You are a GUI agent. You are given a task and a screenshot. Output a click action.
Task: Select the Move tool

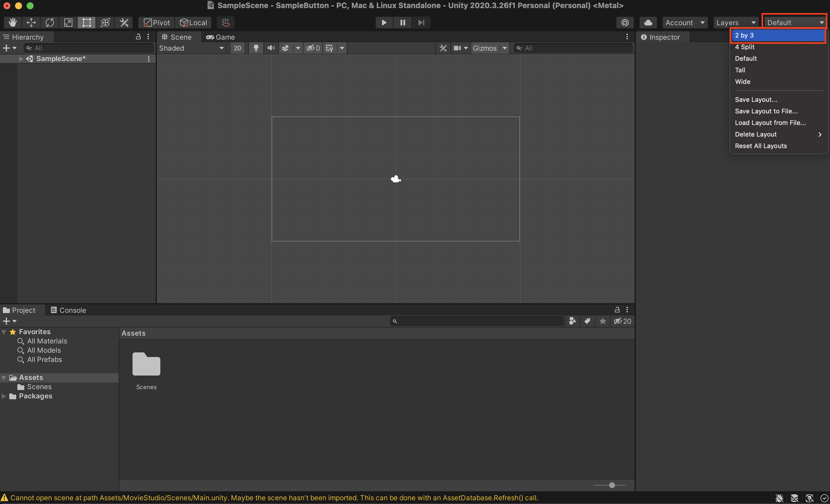[31, 22]
